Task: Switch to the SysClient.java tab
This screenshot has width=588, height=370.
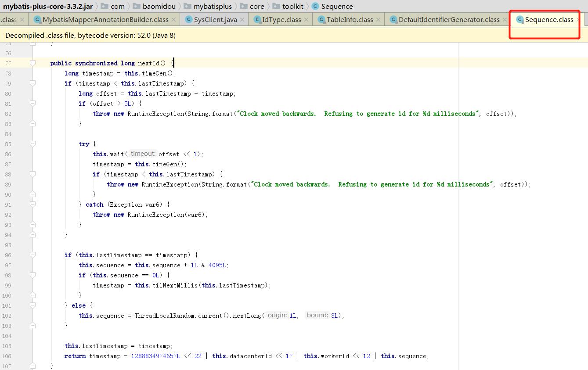Action: pyautogui.click(x=215, y=20)
